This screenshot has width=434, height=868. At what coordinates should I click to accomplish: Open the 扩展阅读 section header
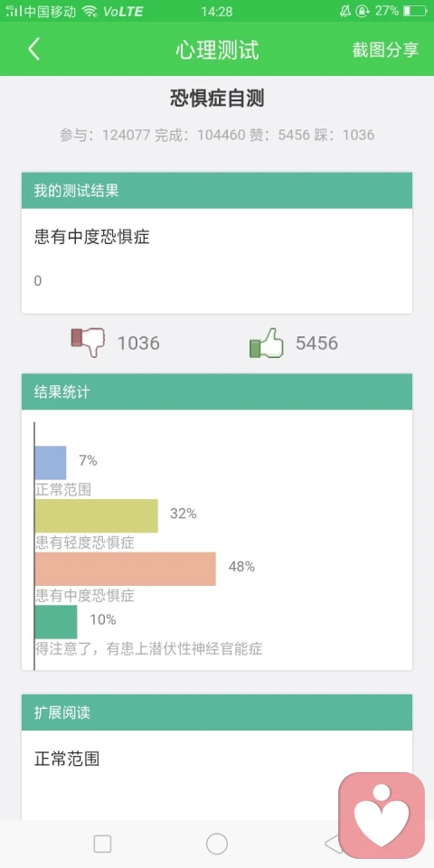tap(217, 712)
